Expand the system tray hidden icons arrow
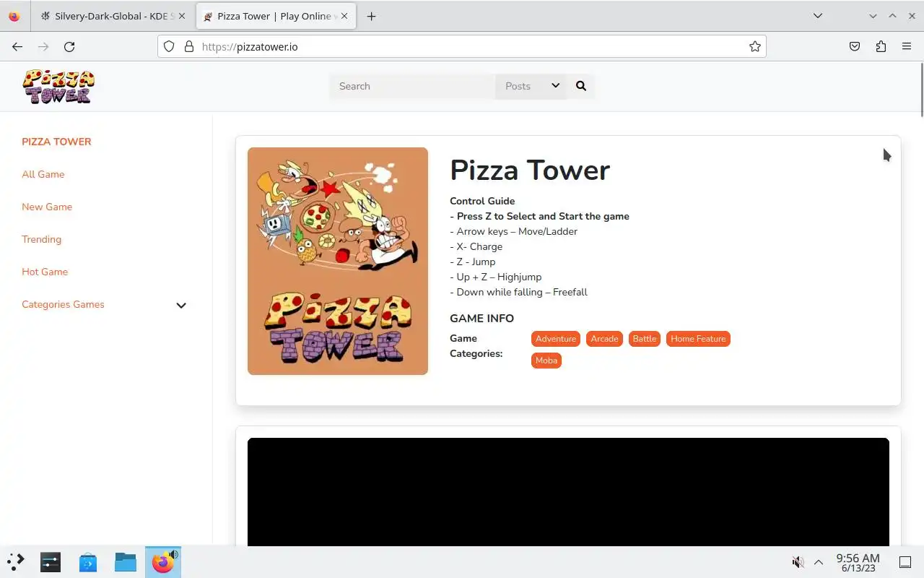The image size is (924, 578). click(x=819, y=562)
